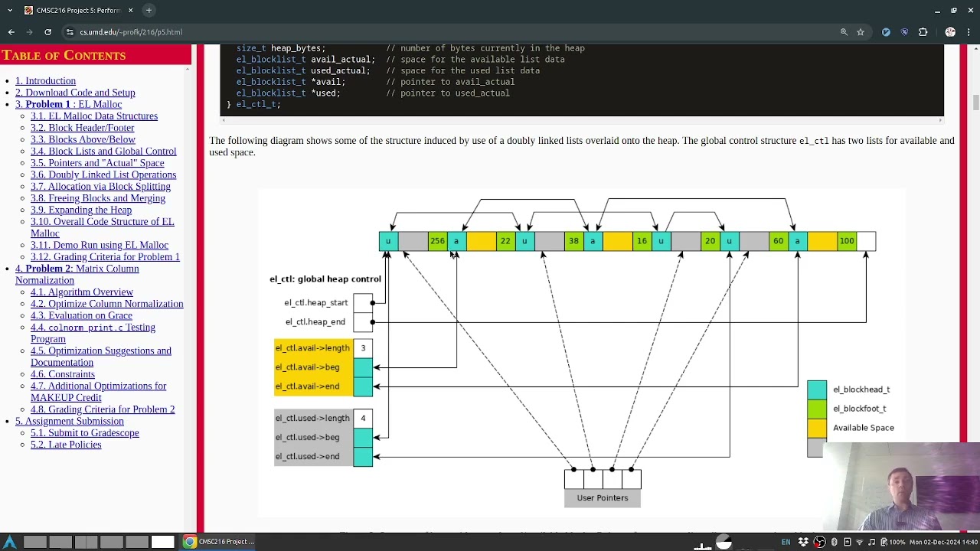This screenshot has width=980, height=551.
Task: Open the Dropbox tray icon
Action: (803, 542)
